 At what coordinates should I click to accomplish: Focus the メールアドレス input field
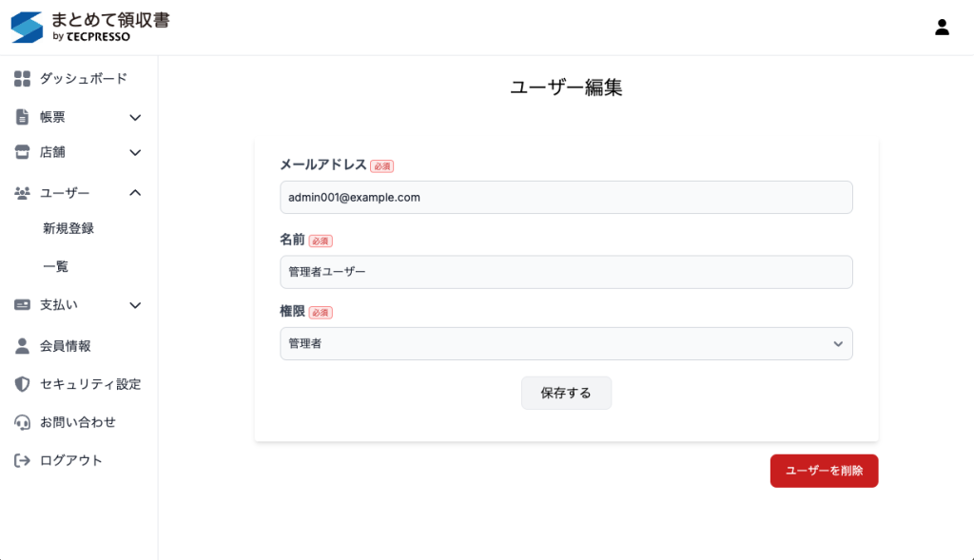coord(566,198)
